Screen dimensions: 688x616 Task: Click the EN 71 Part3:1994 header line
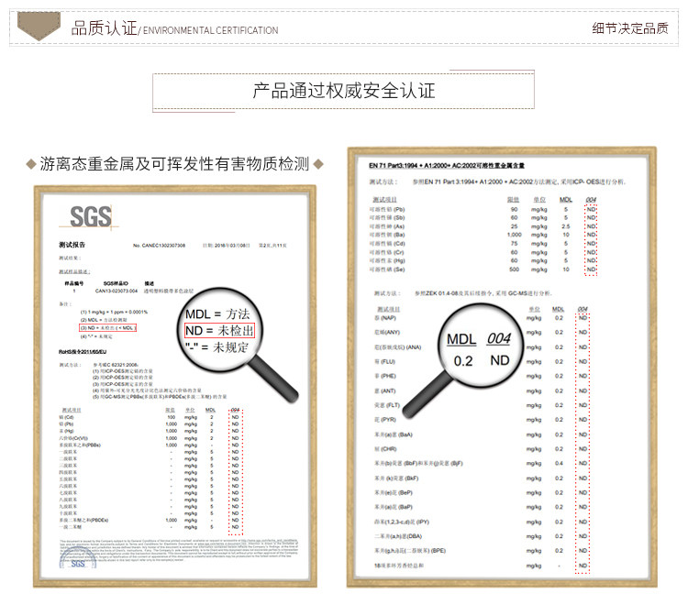(x=446, y=165)
